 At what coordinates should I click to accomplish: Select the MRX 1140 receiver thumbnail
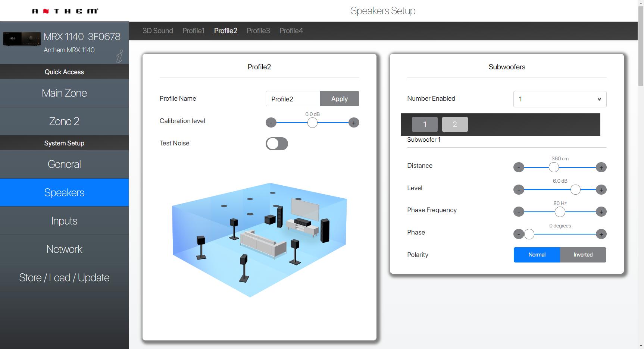point(22,39)
